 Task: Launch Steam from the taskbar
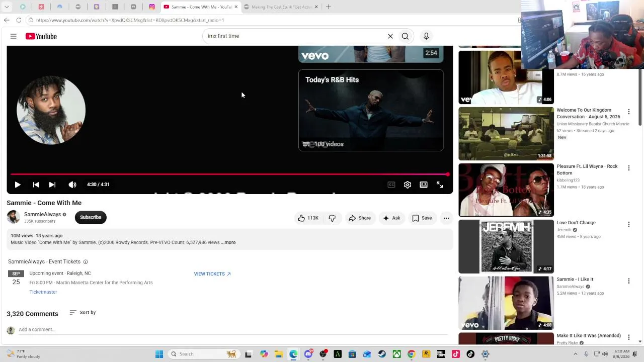coord(382,354)
